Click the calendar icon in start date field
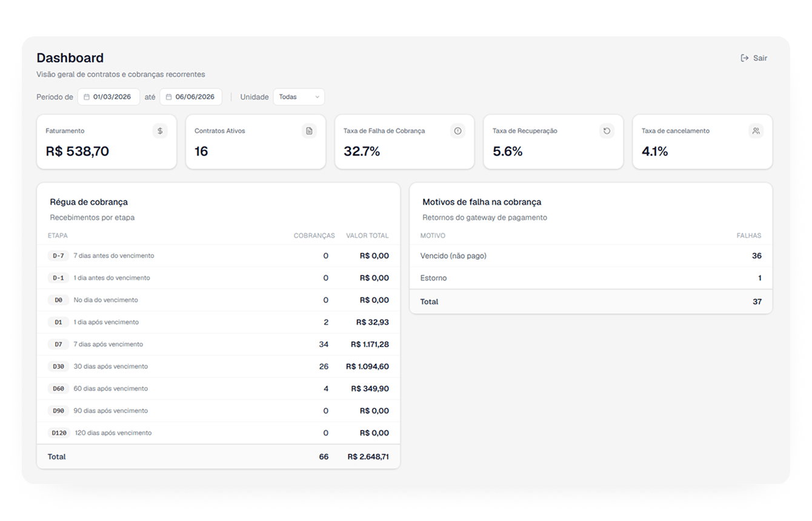 pos(87,97)
